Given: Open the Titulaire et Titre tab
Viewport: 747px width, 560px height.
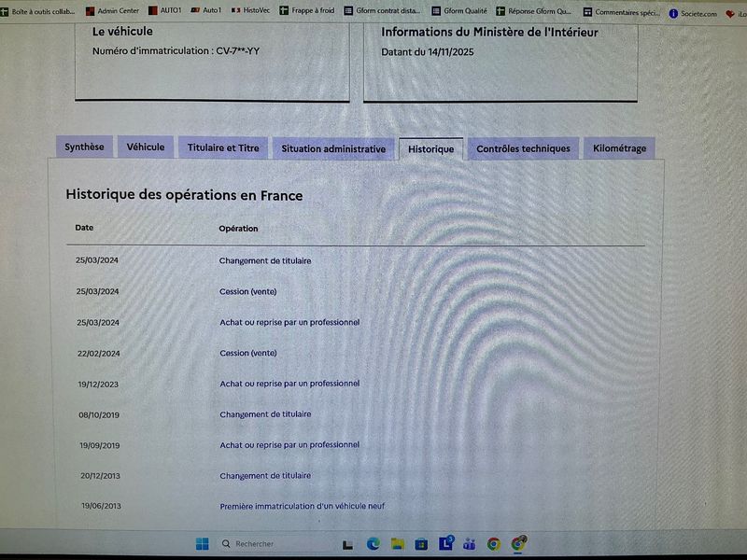Looking at the screenshot, I should point(223,148).
